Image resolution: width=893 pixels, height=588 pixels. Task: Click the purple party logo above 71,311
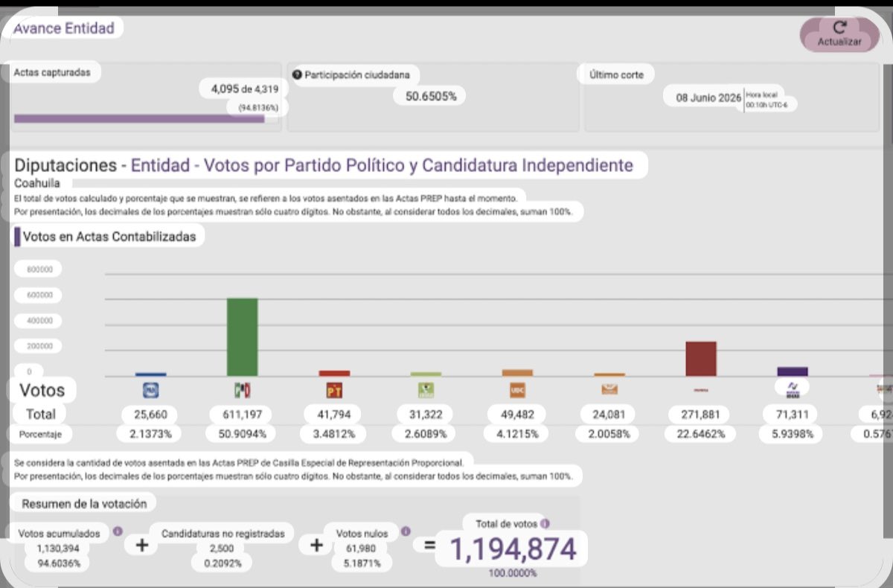click(x=793, y=389)
